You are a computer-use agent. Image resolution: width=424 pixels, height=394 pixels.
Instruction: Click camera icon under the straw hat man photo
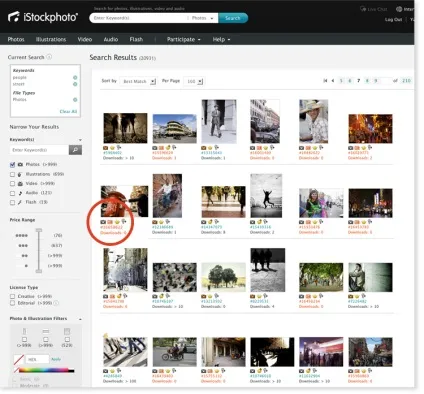[x=302, y=148]
